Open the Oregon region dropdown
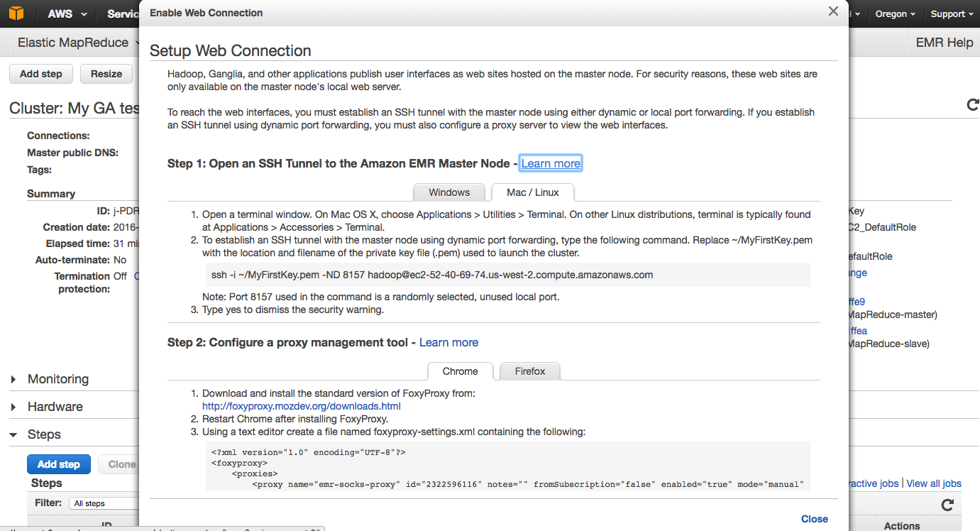The image size is (980, 531). click(895, 13)
